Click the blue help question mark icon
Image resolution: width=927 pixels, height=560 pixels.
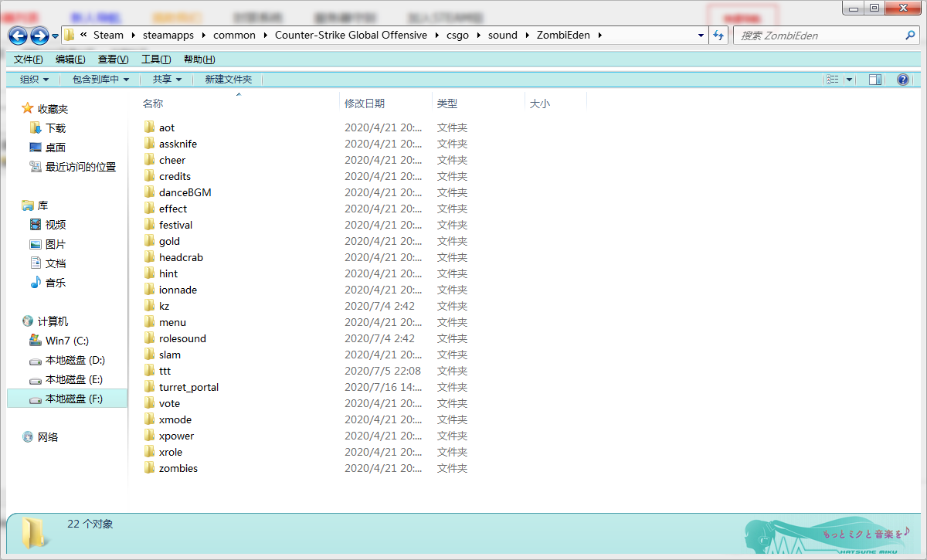point(902,79)
